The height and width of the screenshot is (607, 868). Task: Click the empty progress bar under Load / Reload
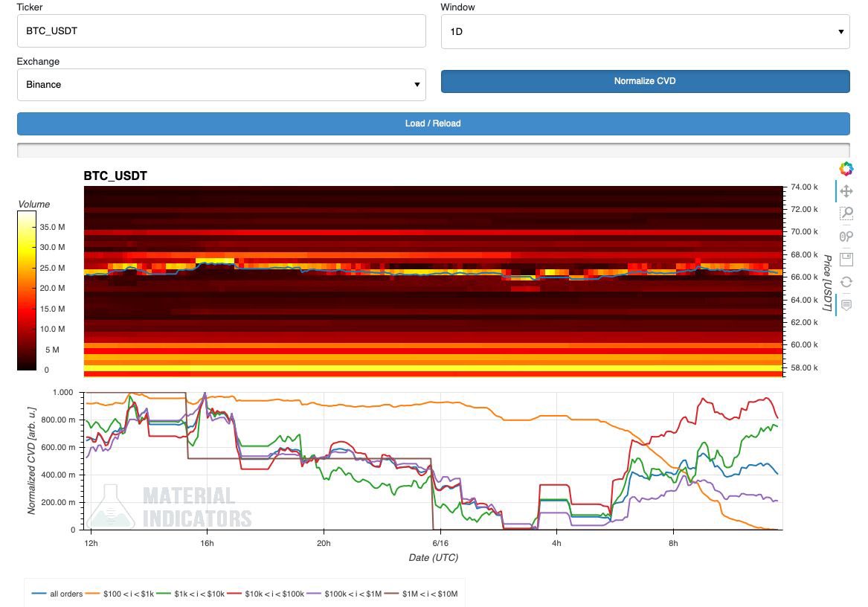[434, 150]
